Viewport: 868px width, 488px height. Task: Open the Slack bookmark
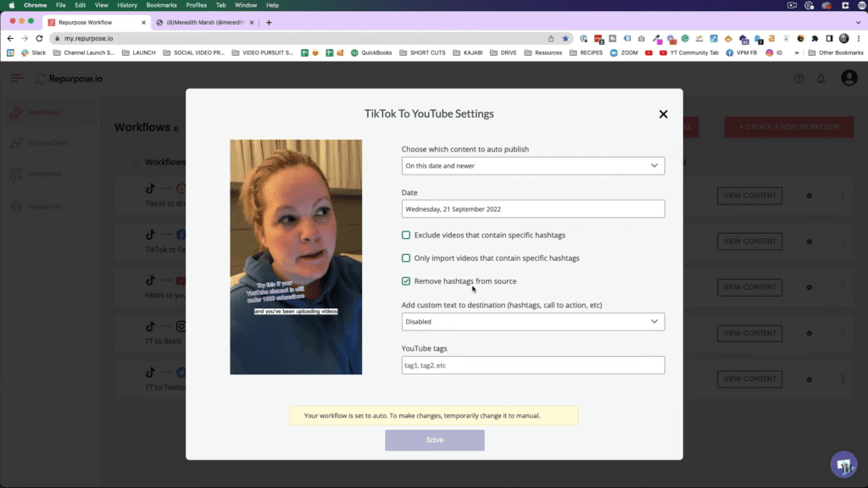pos(34,53)
